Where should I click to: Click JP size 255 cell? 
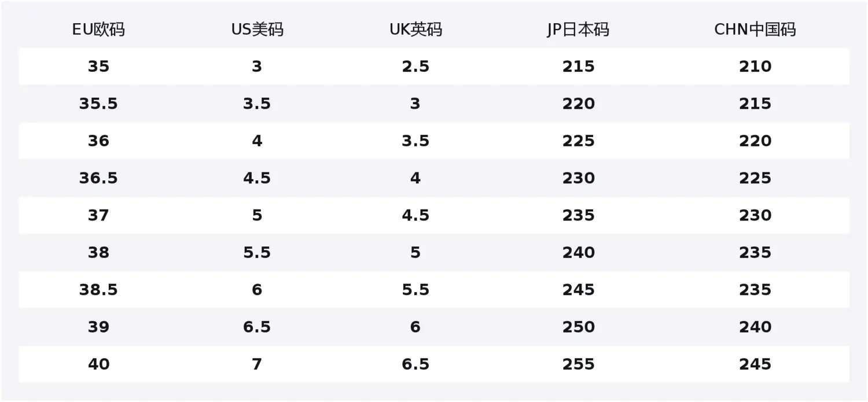coord(578,364)
